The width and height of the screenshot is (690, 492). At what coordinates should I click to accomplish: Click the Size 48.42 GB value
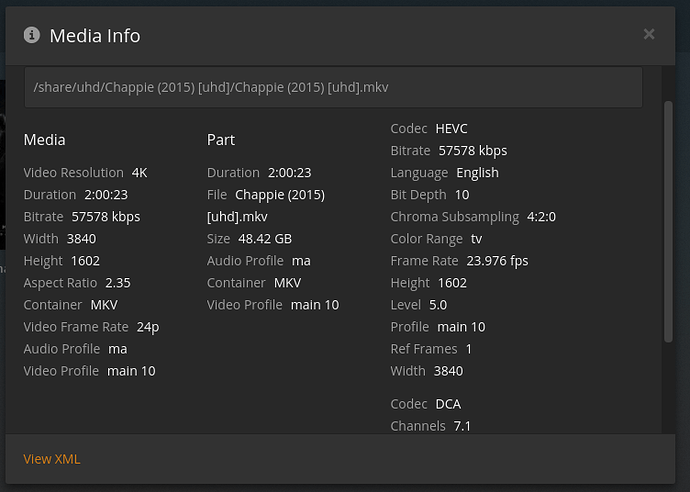[x=263, y=239]
